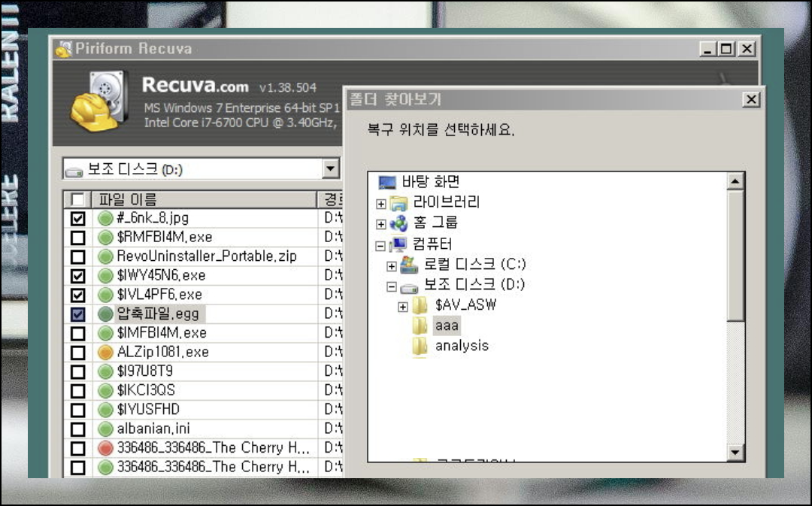Click the 로컬 디스크 (C:) drive icon
Viewport: 812px width, 506px height.
(x=409, y=265)
